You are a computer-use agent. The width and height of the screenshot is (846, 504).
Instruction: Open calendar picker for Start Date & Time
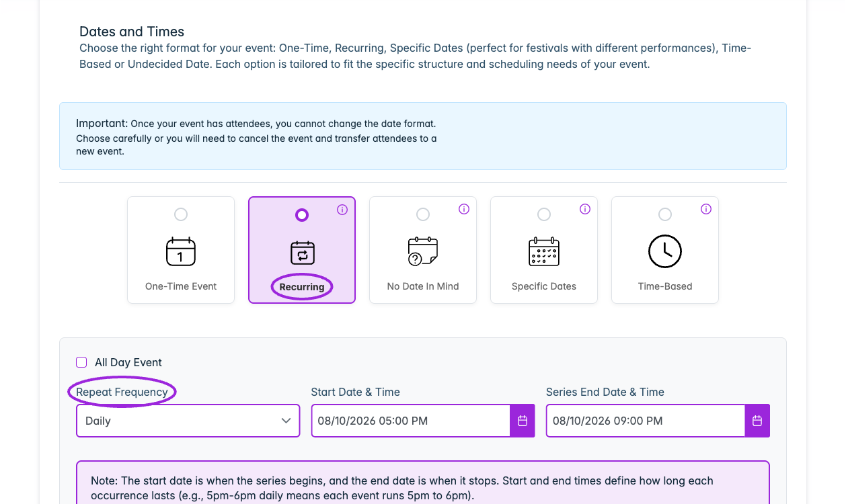point(523,421)
